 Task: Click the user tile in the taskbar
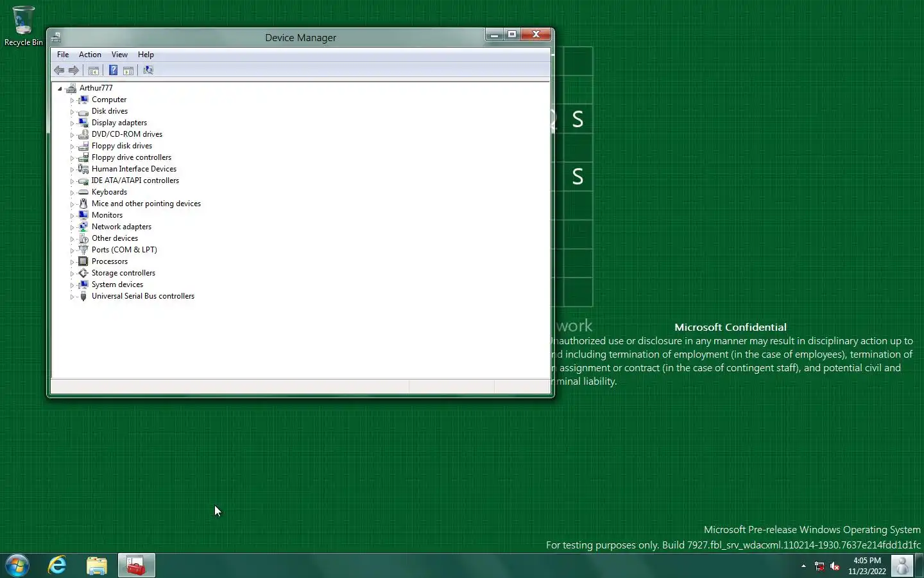point(902,566)
